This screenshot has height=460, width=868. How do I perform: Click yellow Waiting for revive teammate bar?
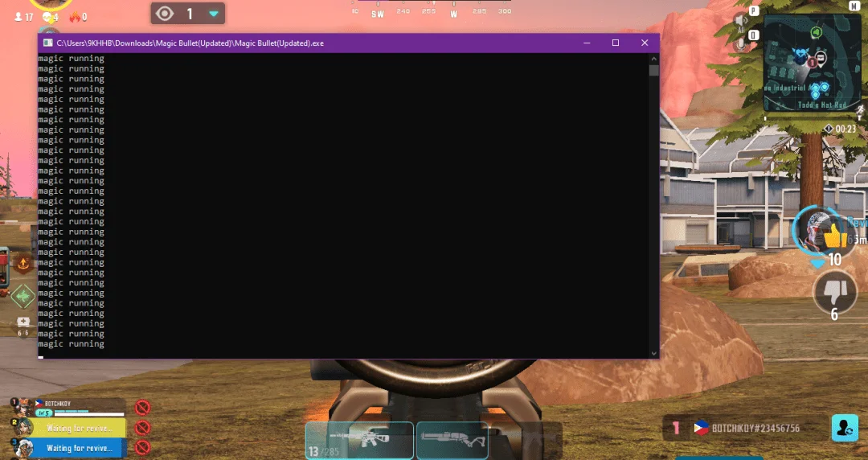tap(79, 428)
